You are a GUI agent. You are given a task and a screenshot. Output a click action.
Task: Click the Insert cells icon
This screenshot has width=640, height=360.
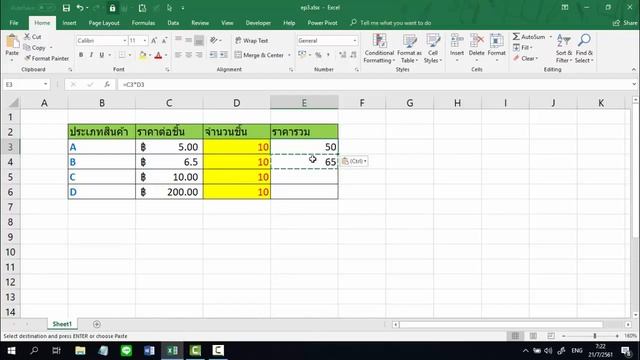[x=457, y=41]
